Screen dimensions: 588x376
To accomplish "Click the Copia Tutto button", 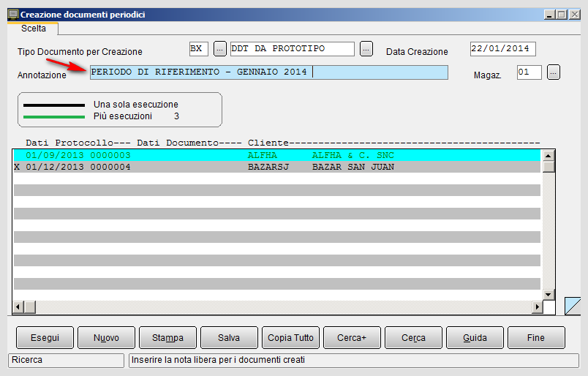I will click(290, 338).
